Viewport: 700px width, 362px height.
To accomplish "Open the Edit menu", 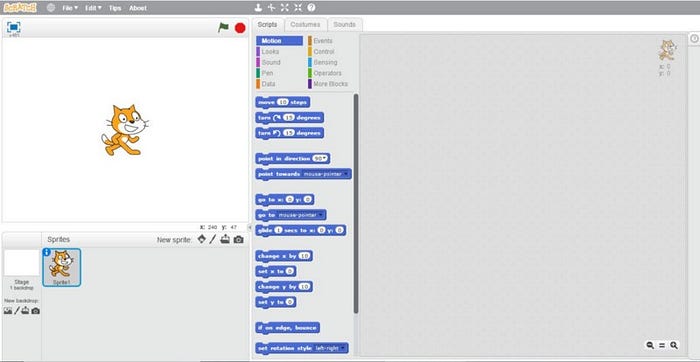I will pos(93,8).
